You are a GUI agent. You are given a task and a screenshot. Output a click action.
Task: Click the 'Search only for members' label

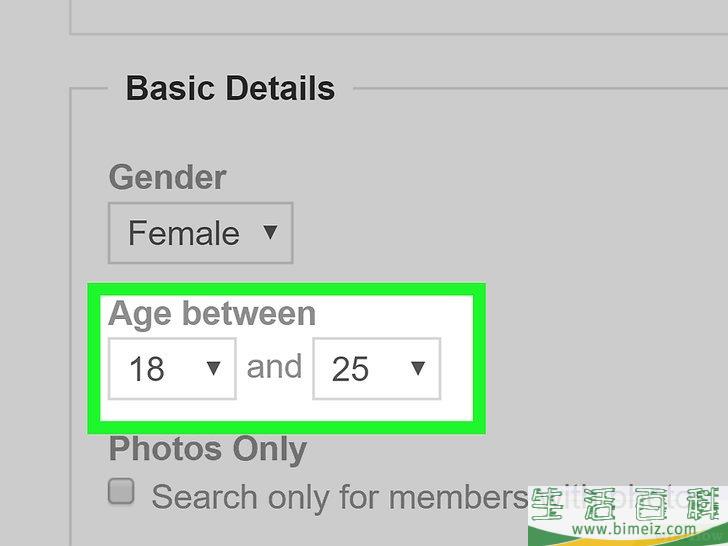339,497
